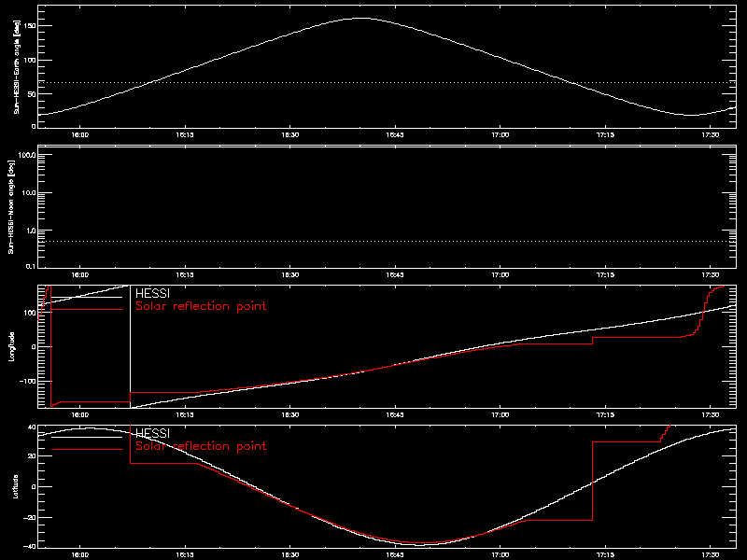Click '17:15' time label under Noon angle plot

coord(605,275)
